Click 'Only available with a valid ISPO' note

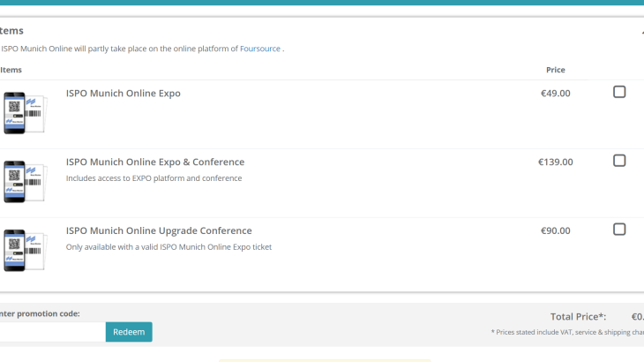coord(168,247)
